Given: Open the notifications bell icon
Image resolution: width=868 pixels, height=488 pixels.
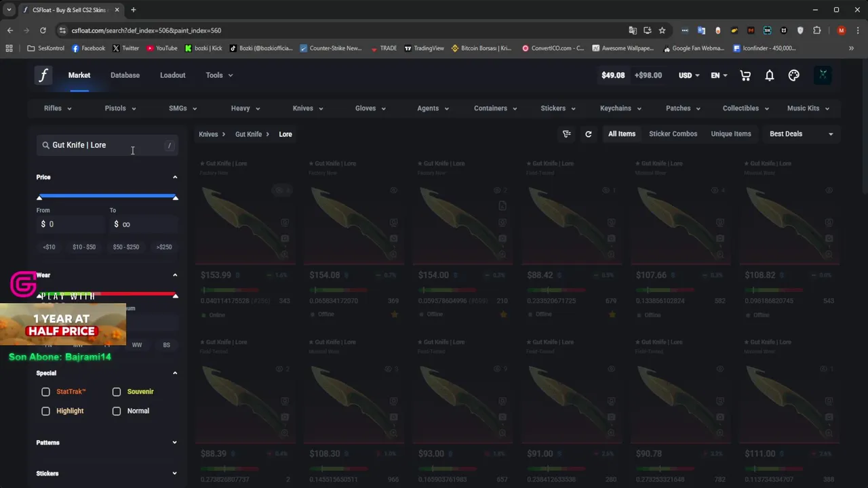Looking at the screenshot, I should (x=770, y=75).
